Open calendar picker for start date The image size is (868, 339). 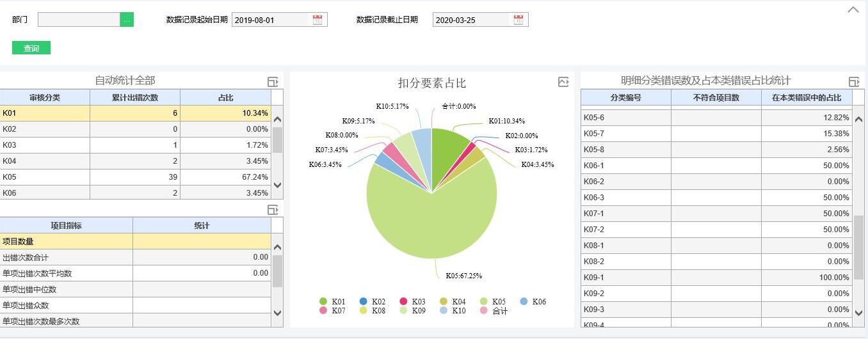point(317,20)
